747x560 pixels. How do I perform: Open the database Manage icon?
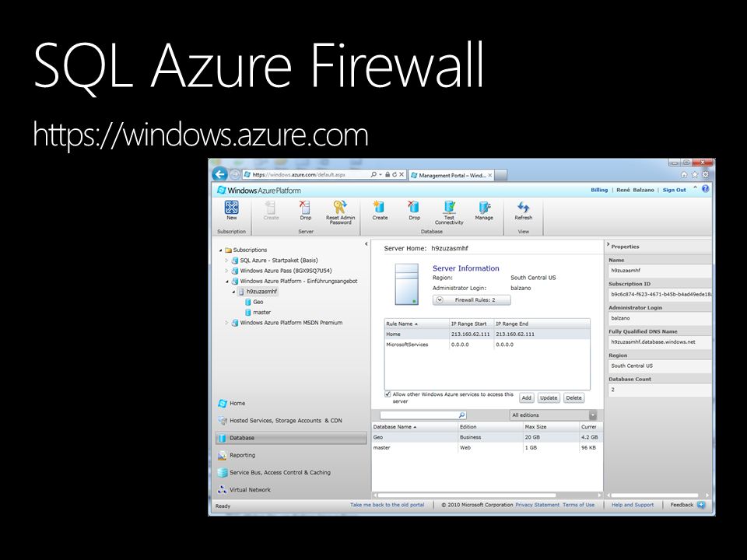point(484,207)
